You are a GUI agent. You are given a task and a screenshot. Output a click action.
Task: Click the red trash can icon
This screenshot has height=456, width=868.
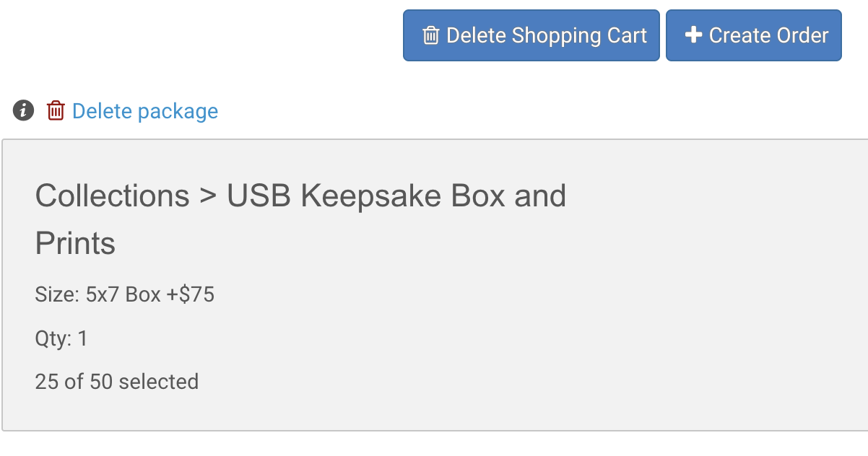(56, 110)
